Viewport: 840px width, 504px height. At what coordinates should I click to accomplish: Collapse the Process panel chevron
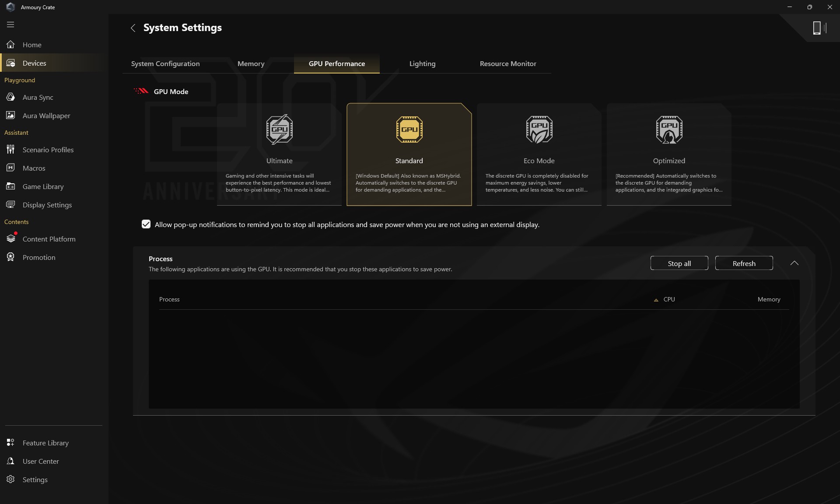pyautogui.click(x=794, y=263)
